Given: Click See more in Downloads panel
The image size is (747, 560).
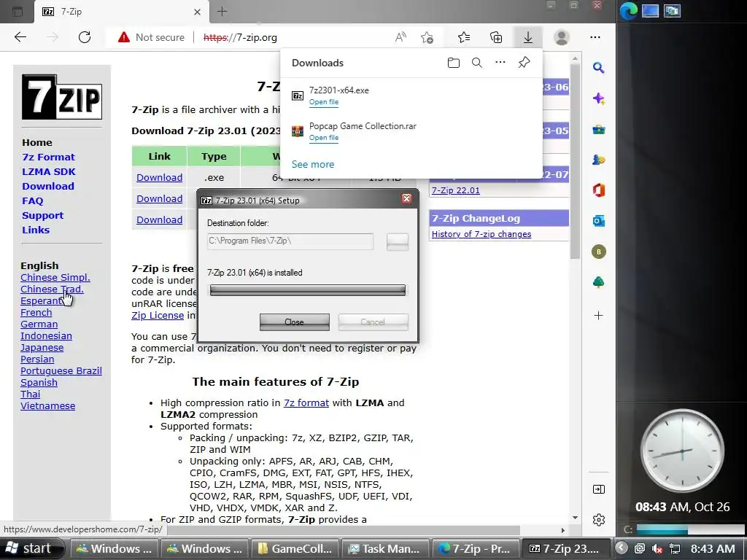Looking at the screenshot, I should 312,164.
